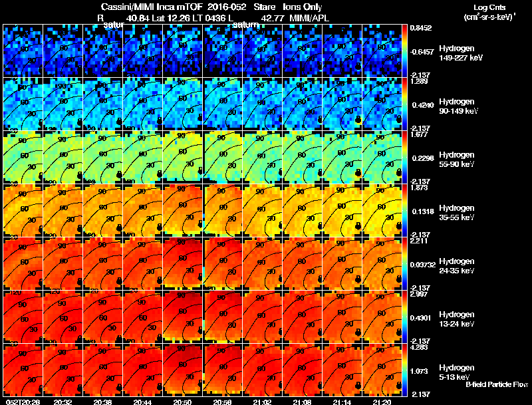Click the Hydrogen 90-149 keV row label
The image size is (532, 405).
[x=459, y=106]
